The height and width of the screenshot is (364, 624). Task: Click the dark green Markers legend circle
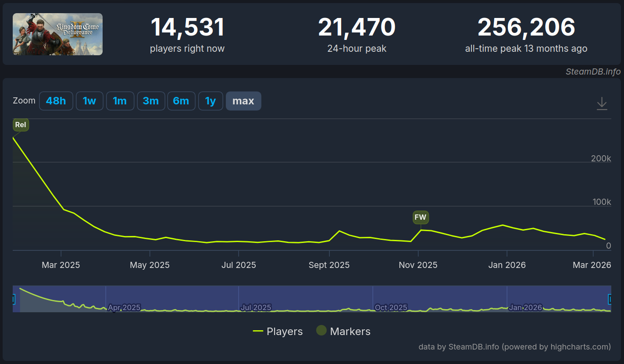[321, 331]
